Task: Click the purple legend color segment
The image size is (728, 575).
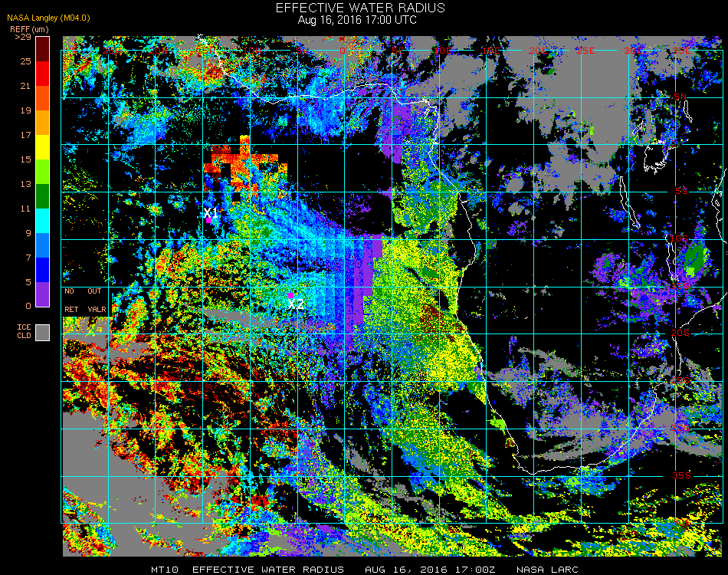Action: (x=43, y=294)
